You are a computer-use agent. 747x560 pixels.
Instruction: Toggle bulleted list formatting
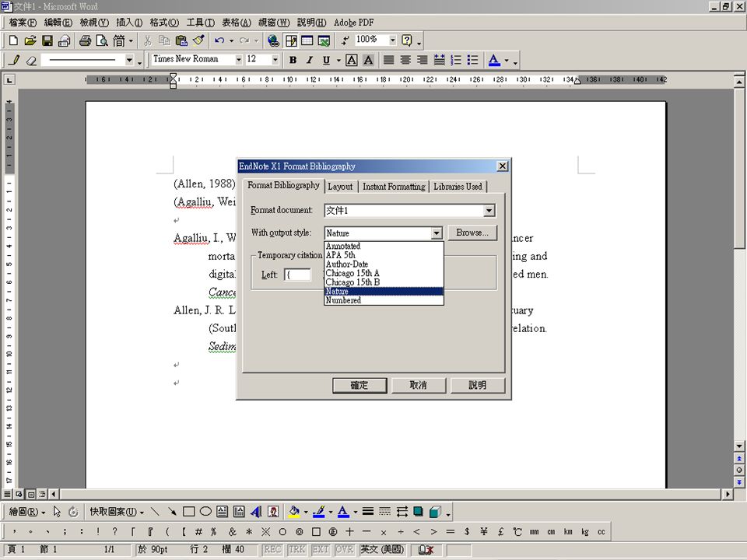click(x=472, y=60)
